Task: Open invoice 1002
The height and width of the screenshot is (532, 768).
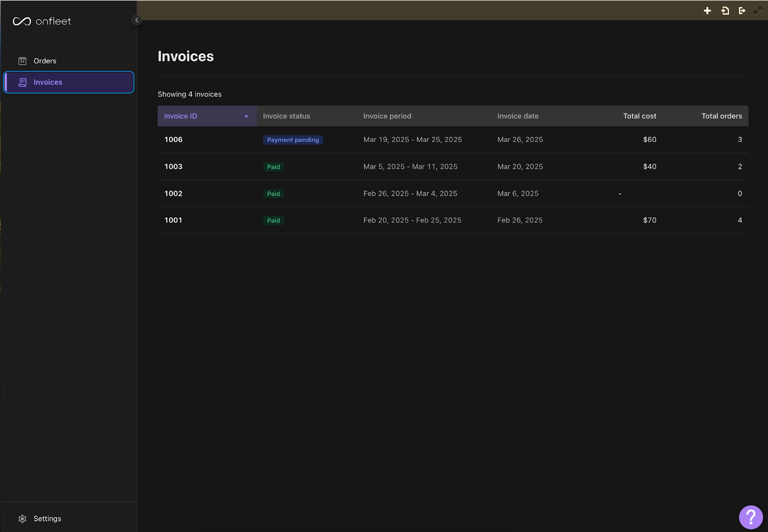Action: [x=173, y=193]
